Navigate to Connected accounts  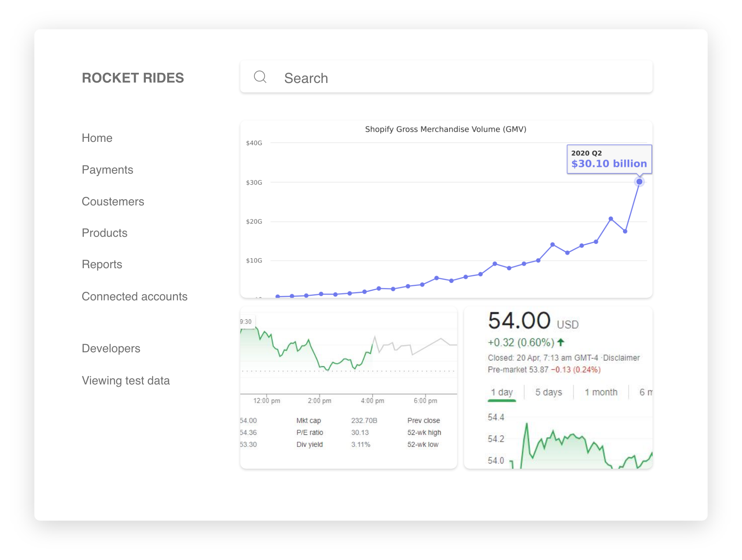tap(135, 296)
